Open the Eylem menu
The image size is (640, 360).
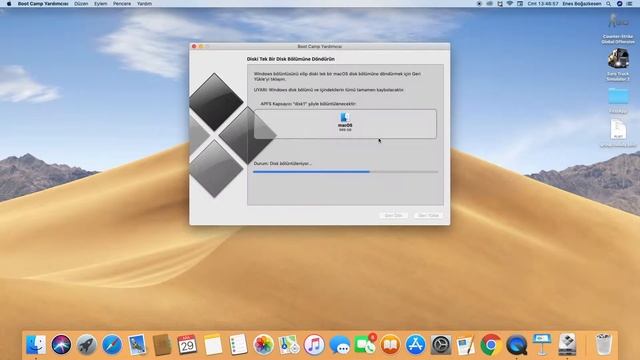[x=100, y=3]
